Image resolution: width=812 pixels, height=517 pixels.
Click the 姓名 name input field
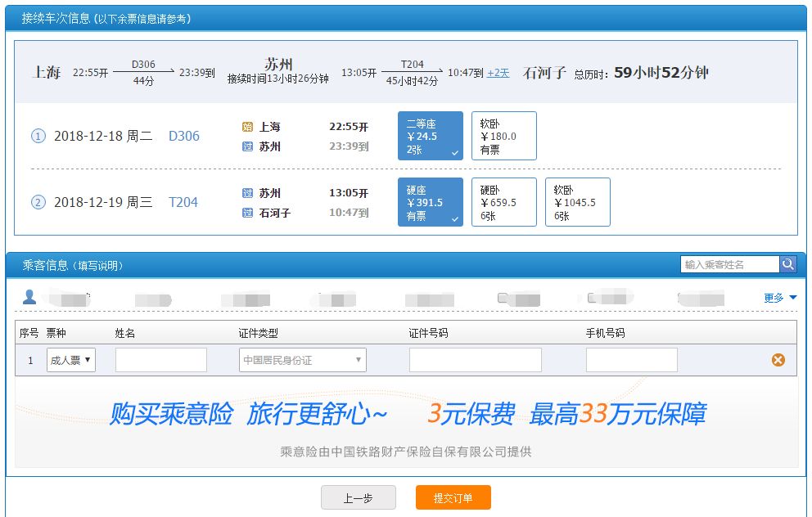pyautogui.click(x=160, y=359)
